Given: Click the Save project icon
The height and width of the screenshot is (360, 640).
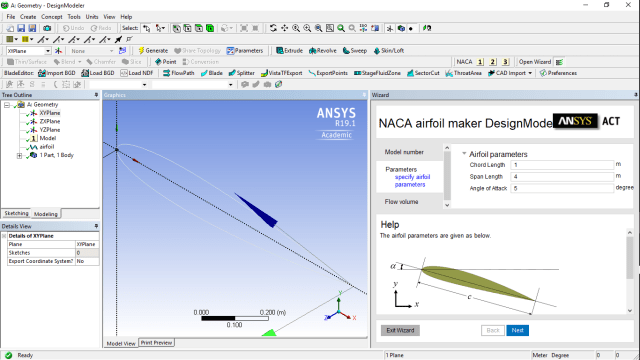Looking at the screenshot, I should pos(21,28).
